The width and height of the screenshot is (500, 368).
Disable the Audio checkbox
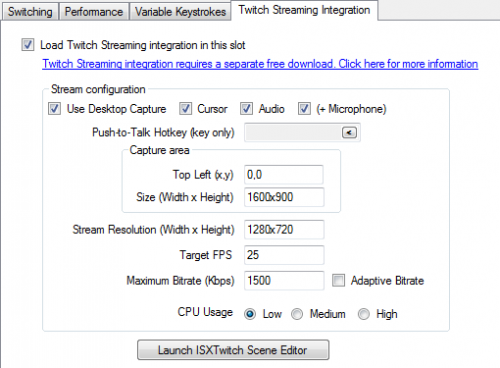(246, 109)
